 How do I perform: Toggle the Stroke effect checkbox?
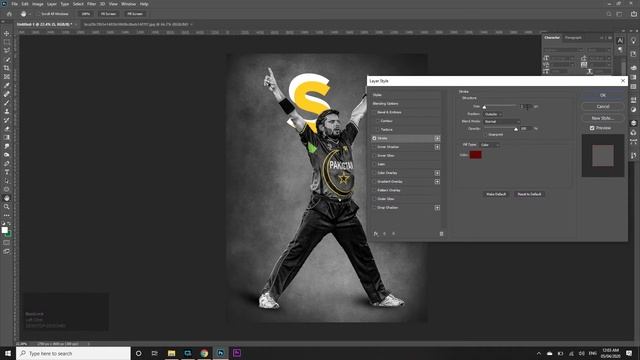374,138
